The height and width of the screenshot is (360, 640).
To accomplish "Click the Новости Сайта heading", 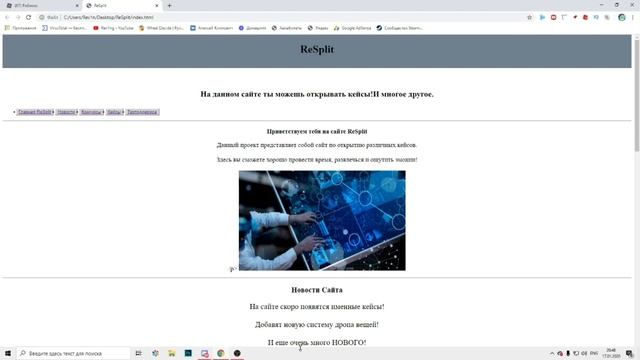I will point(317,290).
